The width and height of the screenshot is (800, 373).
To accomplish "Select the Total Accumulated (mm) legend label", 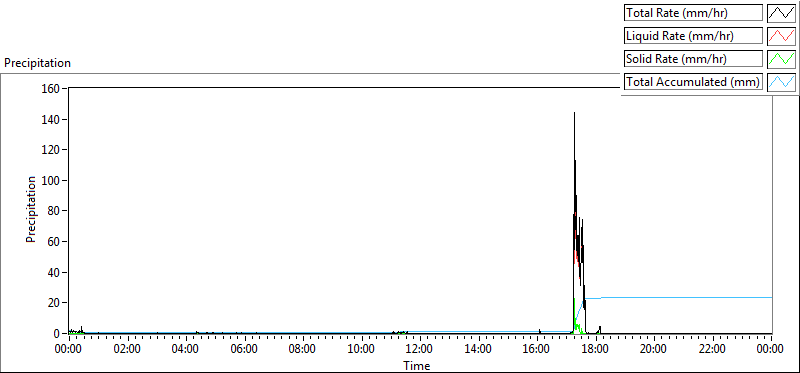I will [693, 82].
